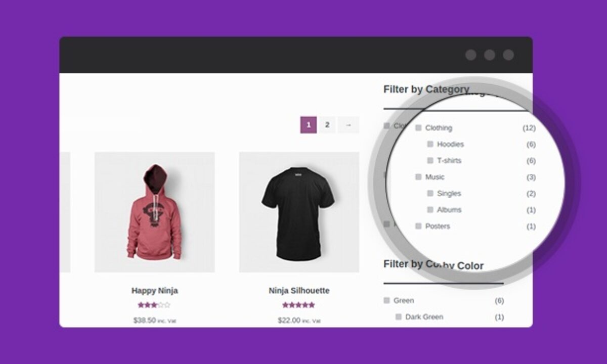
Task: Check the Singles subcategory box
Action: click(430, 193)
